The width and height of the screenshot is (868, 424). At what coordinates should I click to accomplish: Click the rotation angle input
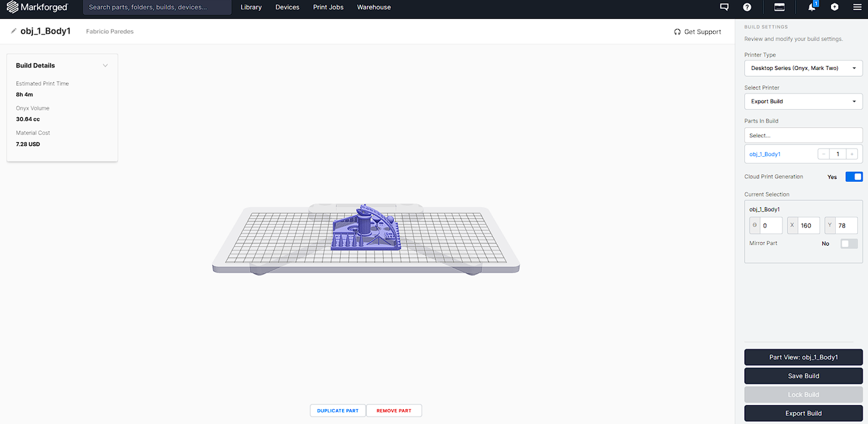point(770,225)
